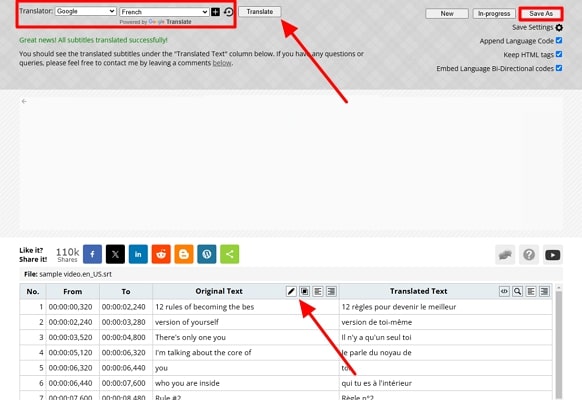Toggle the Keep HTML tags checkbox
Screen dimensions: 582x400
559,54
